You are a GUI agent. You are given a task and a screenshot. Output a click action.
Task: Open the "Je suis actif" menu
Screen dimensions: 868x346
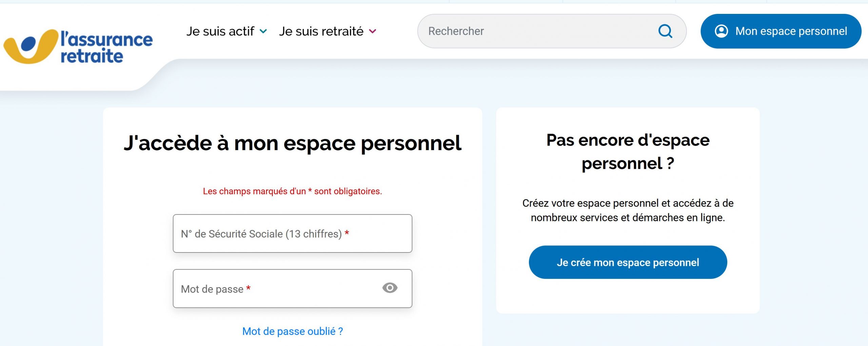point(220,32)
